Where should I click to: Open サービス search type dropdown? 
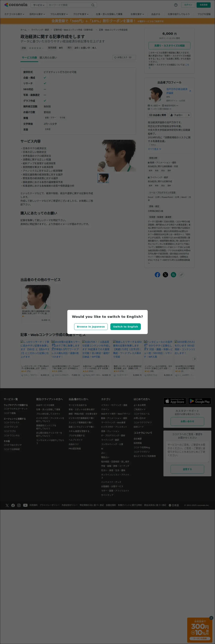39,5
